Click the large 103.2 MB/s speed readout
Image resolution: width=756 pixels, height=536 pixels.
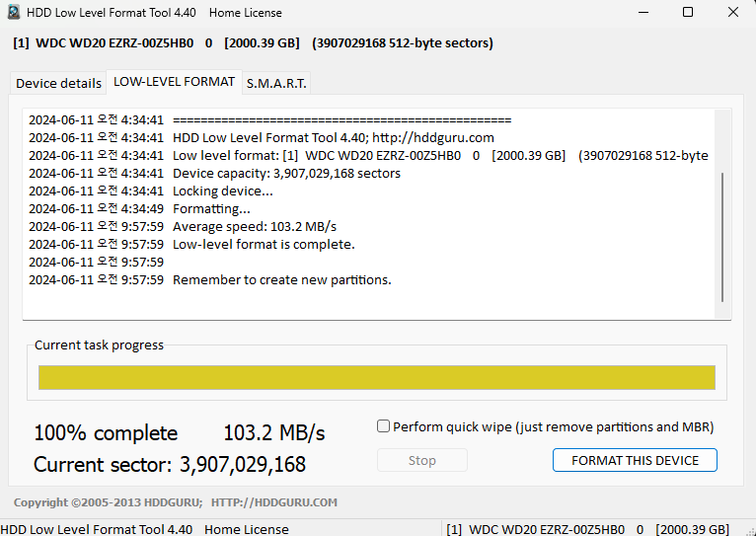click(x=274, y=433)
